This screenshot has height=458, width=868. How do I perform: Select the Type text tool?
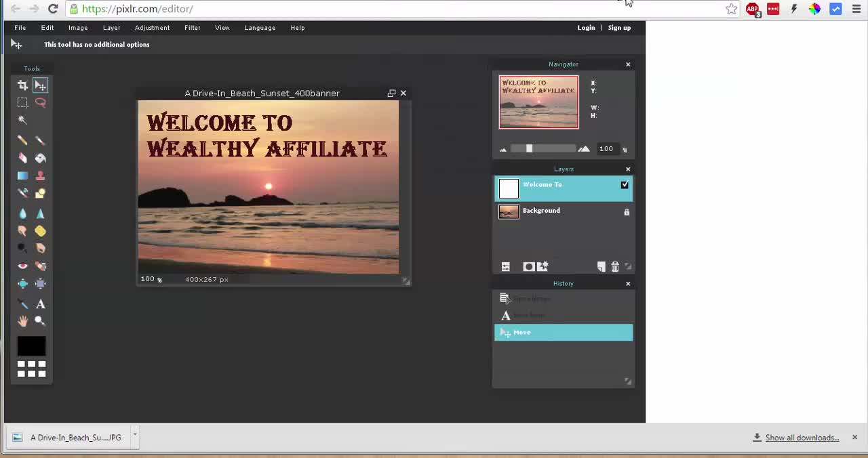[x=40, y=304]
